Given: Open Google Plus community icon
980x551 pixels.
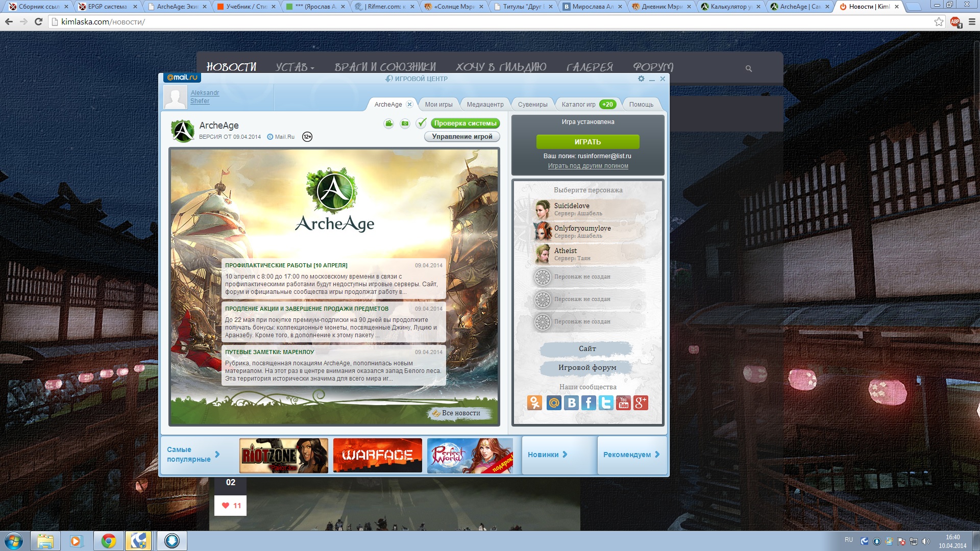Looking at the screenshot, I should click(641, 403).
